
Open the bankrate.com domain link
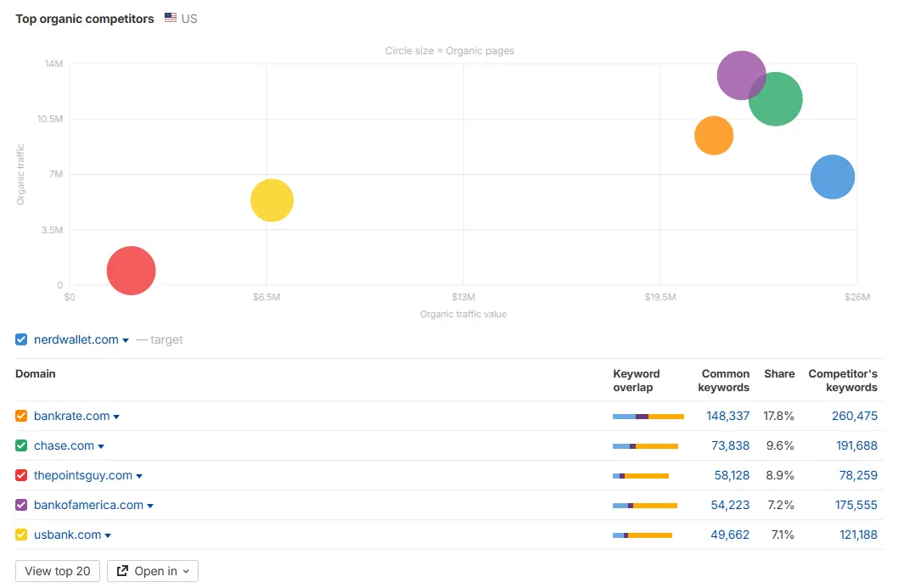[71, 416]
